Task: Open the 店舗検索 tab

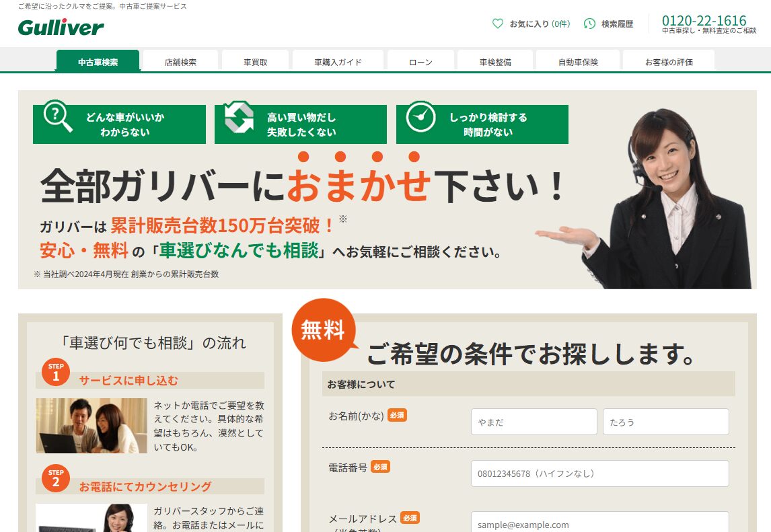Action: tap(180, 61)
